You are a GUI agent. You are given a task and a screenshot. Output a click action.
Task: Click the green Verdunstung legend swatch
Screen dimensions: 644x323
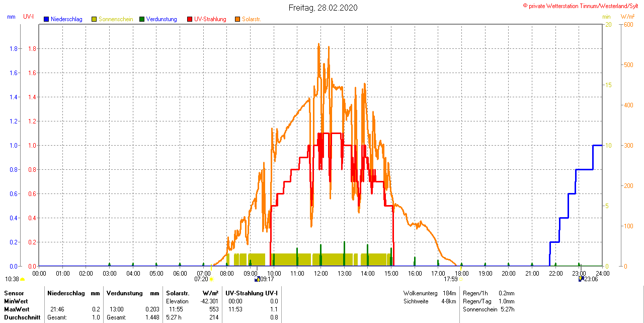tap(142, 19)
